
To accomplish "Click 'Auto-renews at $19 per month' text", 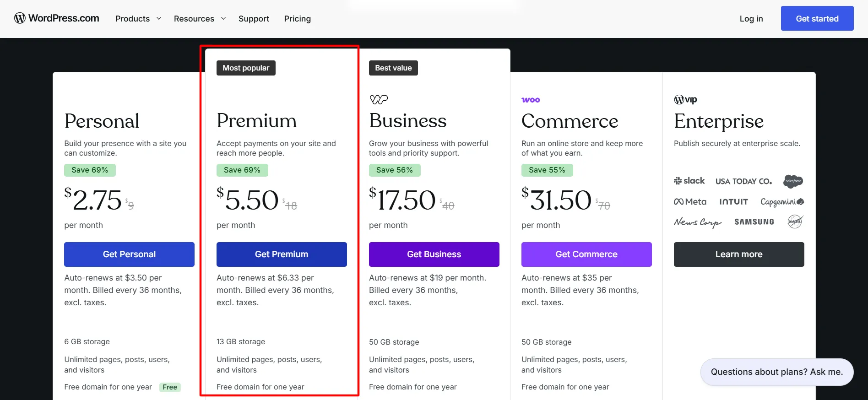I will pos(428,278).
